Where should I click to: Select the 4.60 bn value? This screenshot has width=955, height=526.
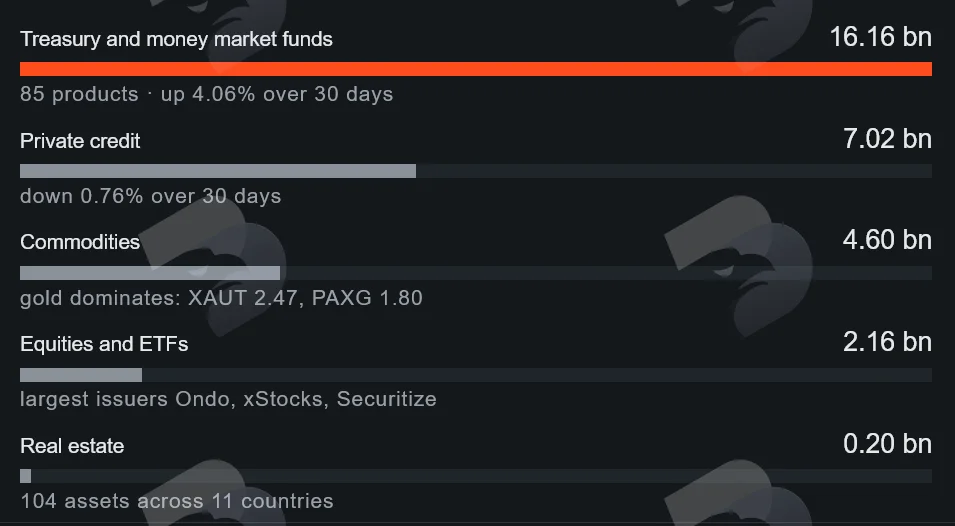[887, 240]
